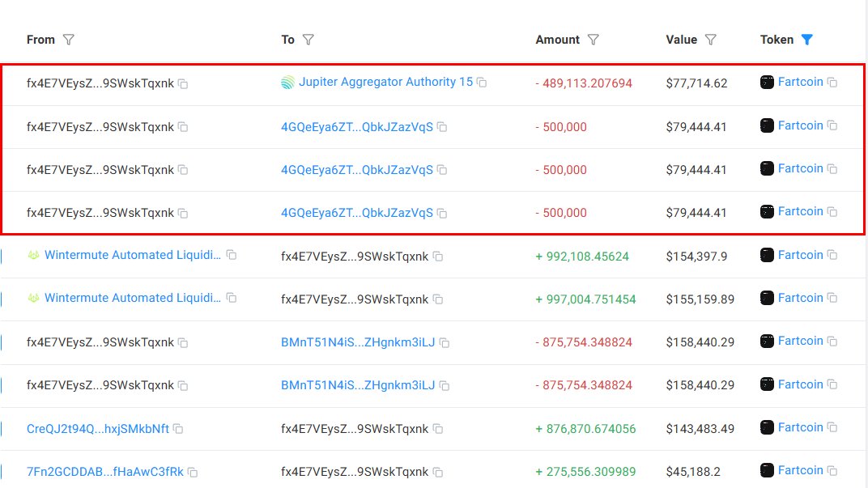
Task: Open the Fartcoin token link in the $155,159.89 row
Action: 801,298
